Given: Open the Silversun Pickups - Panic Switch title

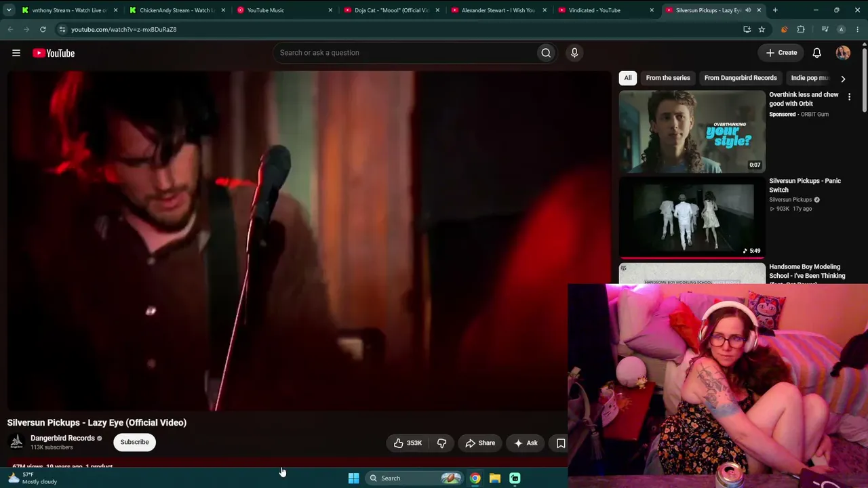Looking at the screenshot, I should 805,185.
